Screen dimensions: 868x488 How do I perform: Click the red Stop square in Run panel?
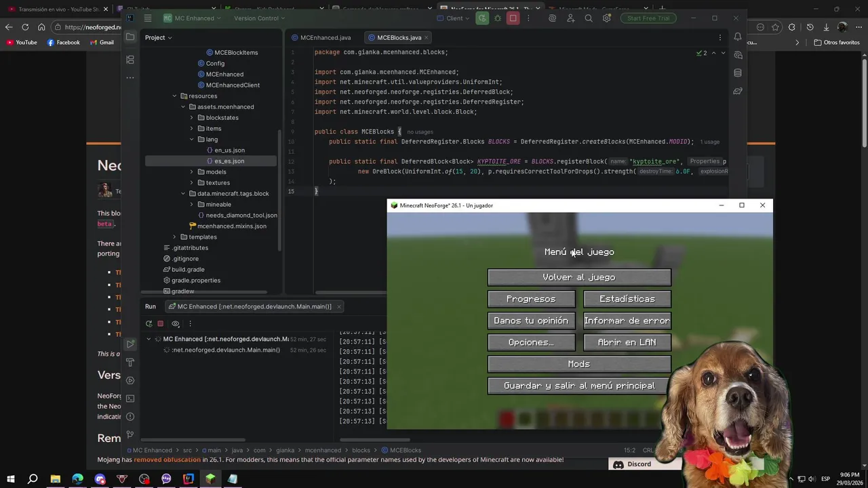(160, 324)
